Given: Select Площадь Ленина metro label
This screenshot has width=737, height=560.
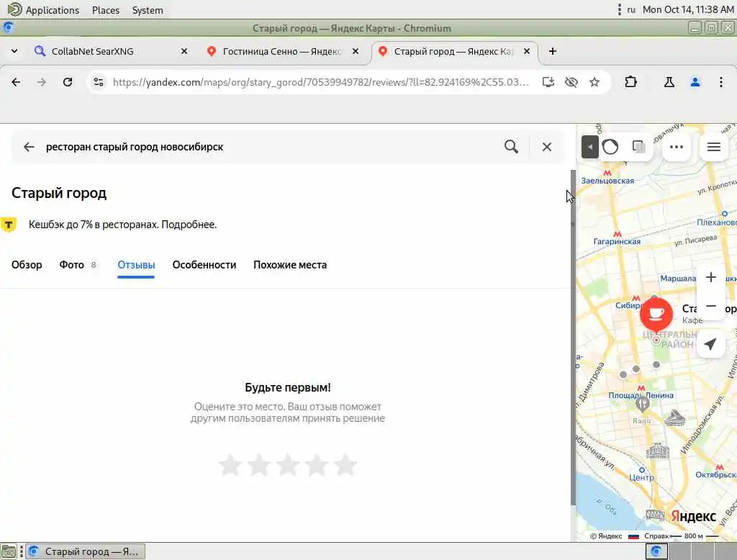Looking at the screenshot, I should point(641,395).
